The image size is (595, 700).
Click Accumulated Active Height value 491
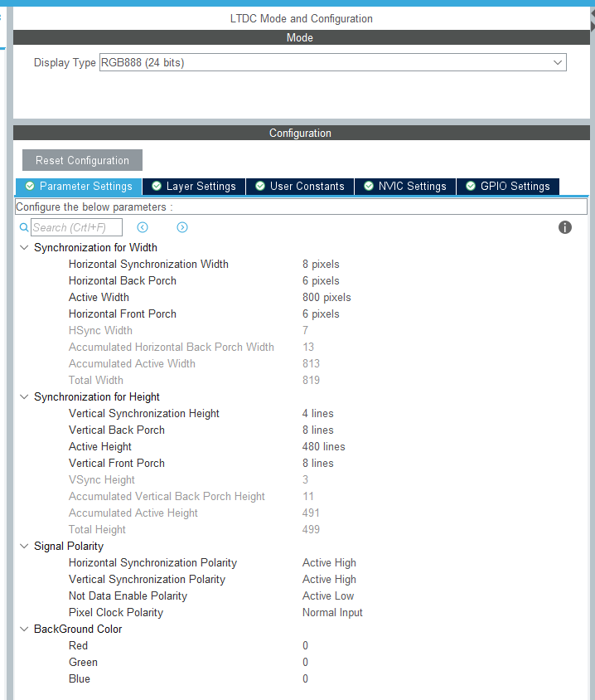[311, 513]
